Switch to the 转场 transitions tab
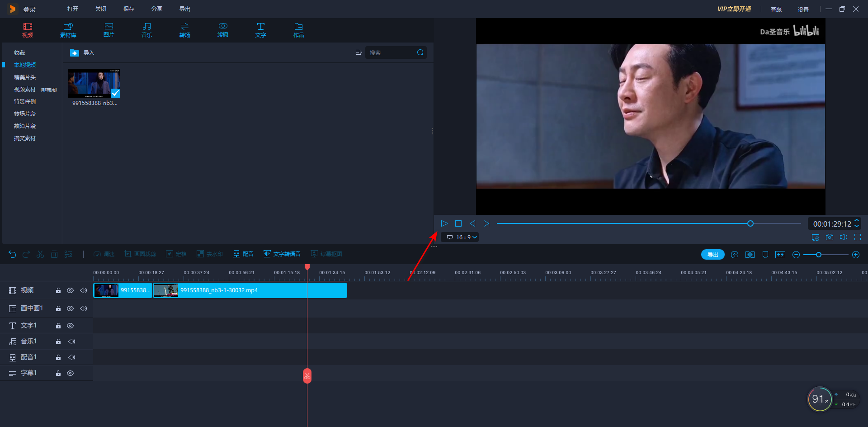 pyautogui.click(x=184, y=30)
